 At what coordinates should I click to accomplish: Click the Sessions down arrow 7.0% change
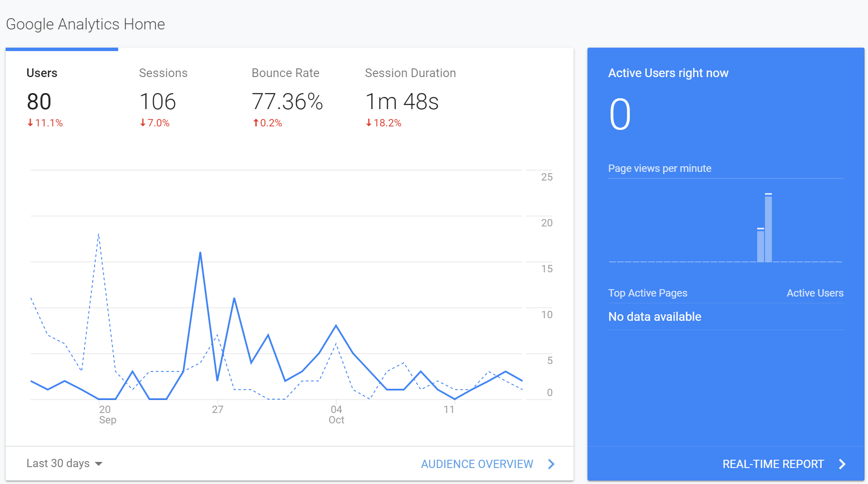coord(155,123)
